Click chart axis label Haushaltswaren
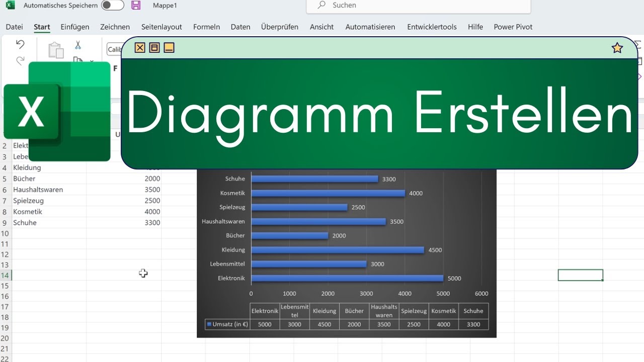The height and width of the screenshot is (362, 644). (223, 221)
